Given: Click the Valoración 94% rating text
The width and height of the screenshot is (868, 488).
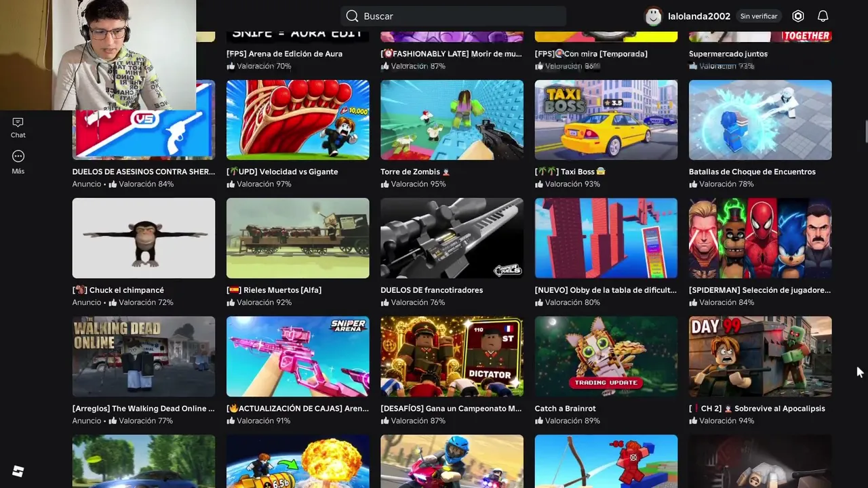Looking at the screenshot, I should [727, 421].
